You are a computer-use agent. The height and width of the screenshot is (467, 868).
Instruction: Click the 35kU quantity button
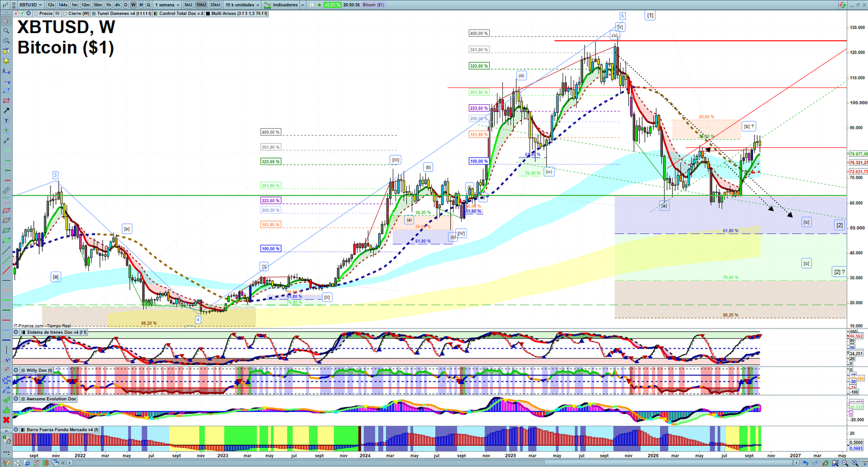215,5
